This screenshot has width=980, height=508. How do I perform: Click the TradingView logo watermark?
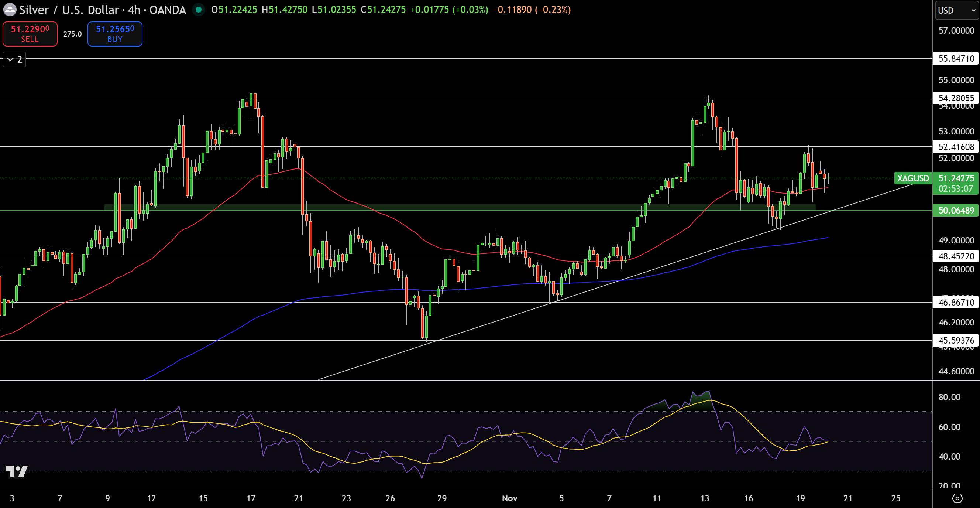coord(17,472)
